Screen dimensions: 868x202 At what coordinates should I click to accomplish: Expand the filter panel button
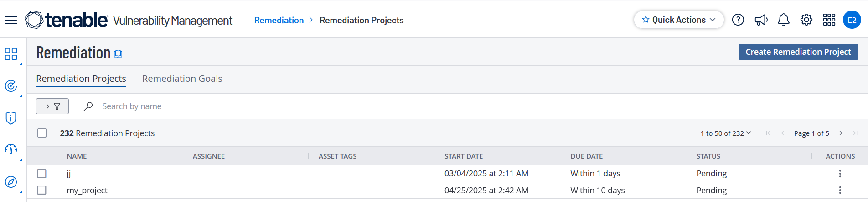(x=52, y=106)
